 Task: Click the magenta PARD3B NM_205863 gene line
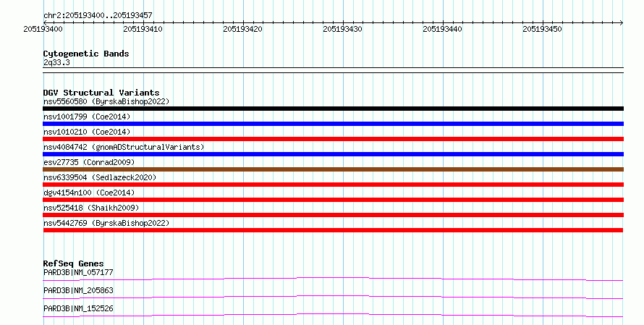[333, 297]
